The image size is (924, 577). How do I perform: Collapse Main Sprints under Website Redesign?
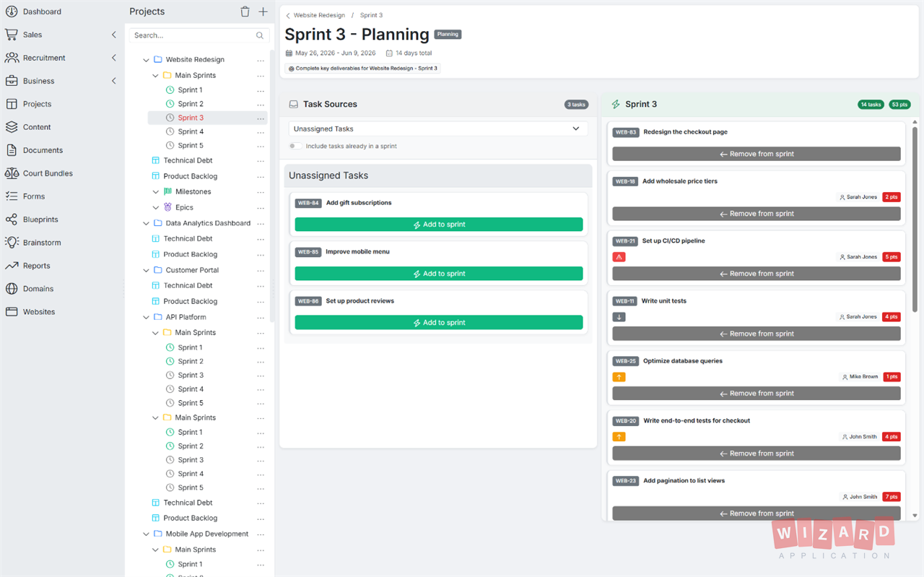[155, 75]
